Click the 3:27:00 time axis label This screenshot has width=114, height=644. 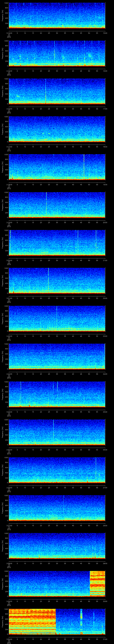(x=9, y=525)
